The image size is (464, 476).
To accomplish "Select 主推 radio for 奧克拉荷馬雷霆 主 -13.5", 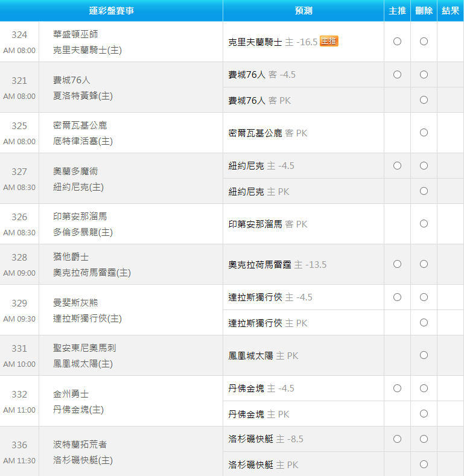I will [397, 264].
